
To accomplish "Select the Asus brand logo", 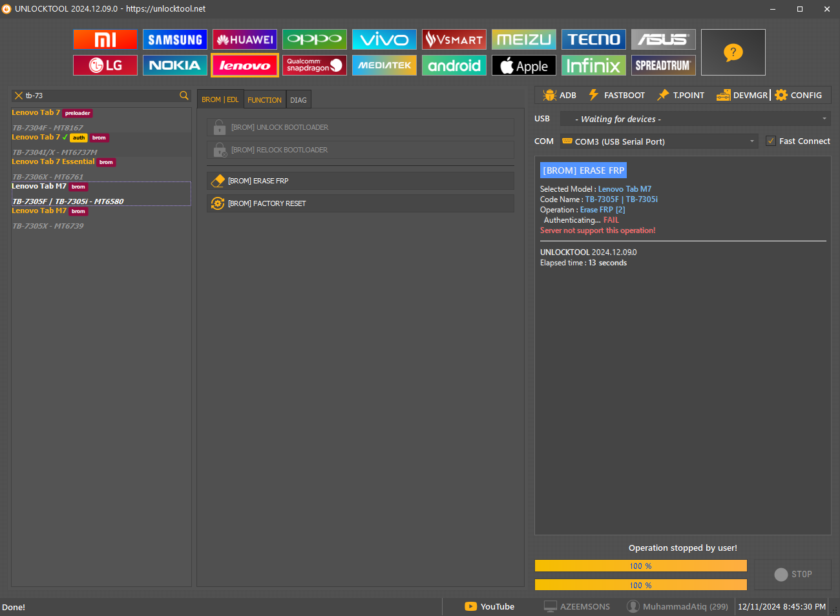I will (664, 39).
